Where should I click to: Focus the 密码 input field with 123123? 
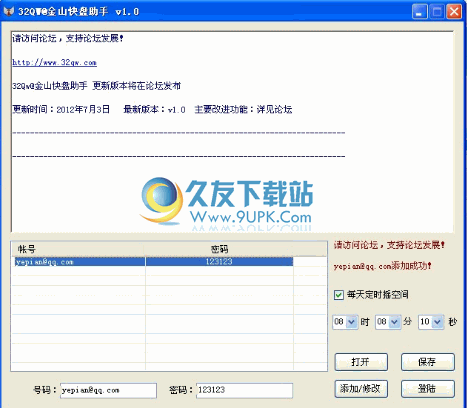point(244,390)
